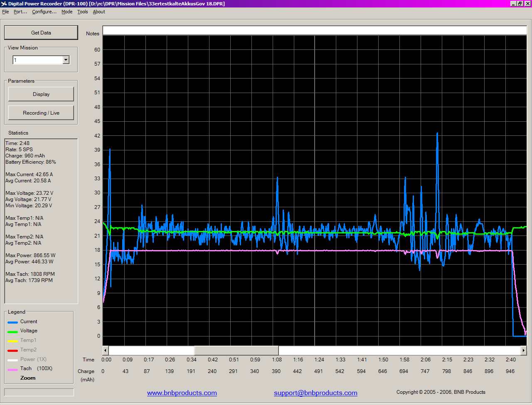The width and height of the screenshot is (532, 405).
Task: Open the Configure menu
Action: [44, 12]
